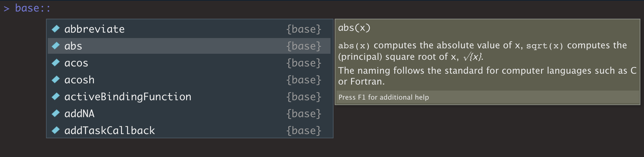Pick acos from the autocomplete list

coord(76,63)
